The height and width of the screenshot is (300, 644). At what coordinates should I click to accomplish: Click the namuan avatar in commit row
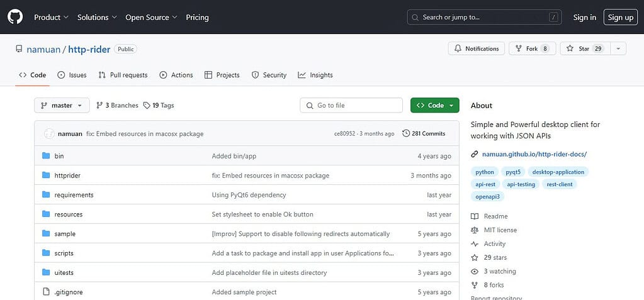point(49,133)
